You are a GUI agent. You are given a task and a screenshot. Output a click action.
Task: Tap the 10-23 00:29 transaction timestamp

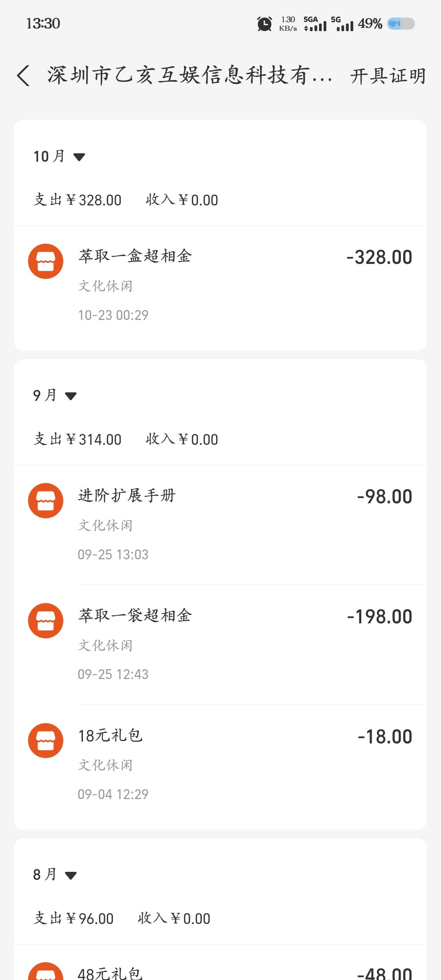coord(113,315)
